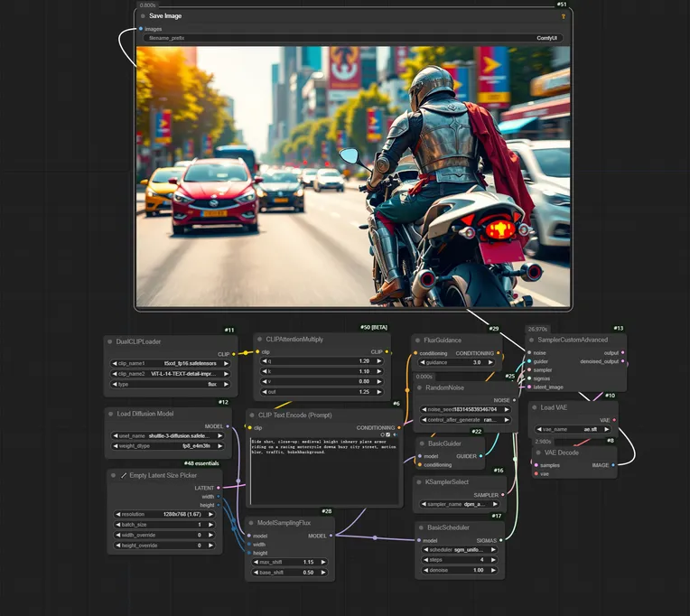
Task: Click the width output port on Empty Latent Size Picker
Action: 219,496
